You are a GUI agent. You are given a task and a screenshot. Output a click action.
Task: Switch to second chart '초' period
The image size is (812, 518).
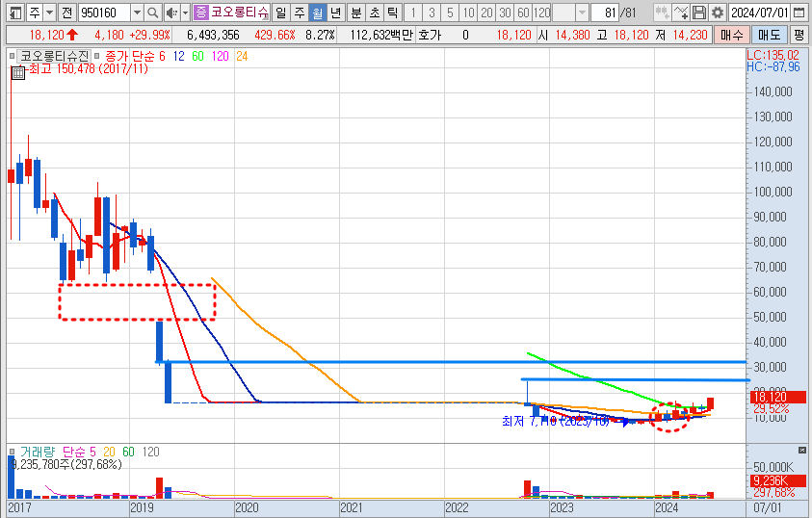tap(375, 13)
